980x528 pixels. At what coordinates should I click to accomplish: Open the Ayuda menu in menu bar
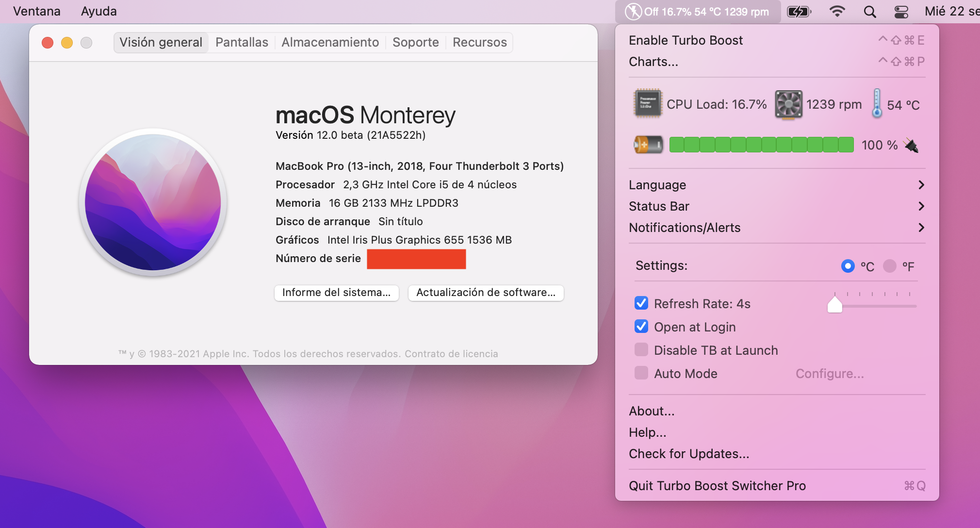tap(99, 11)
